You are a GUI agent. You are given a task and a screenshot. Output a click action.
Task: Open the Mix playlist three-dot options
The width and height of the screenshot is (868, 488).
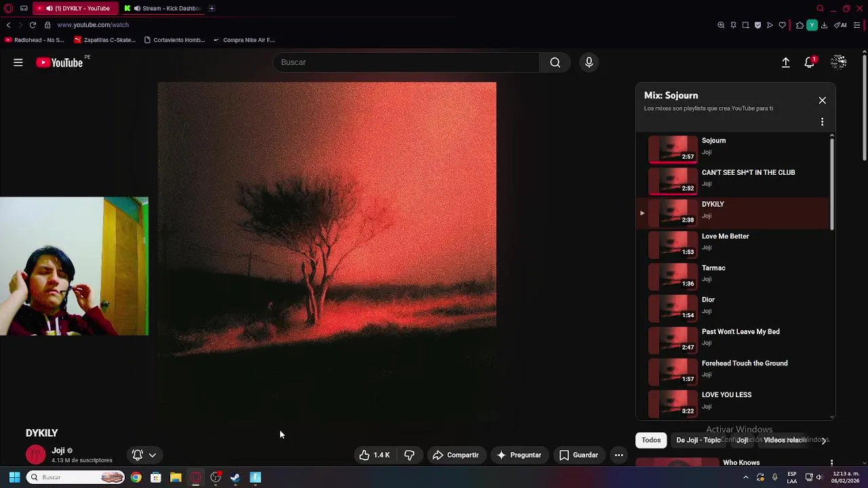[x=822, y=122]
